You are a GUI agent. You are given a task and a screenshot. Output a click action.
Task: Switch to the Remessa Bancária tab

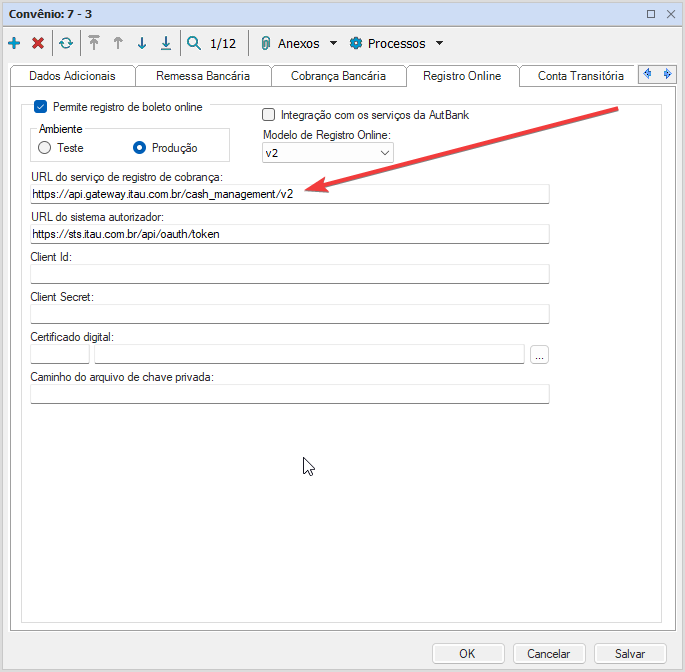[203, 76]
